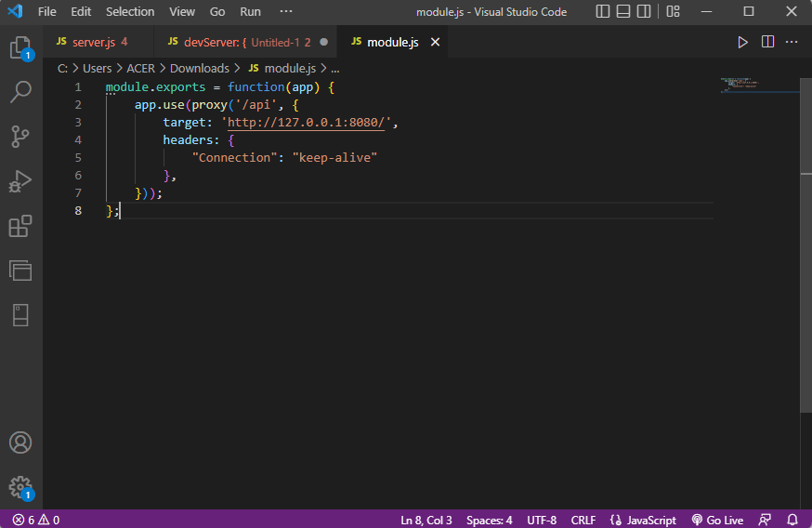Click the 'headers' key in line 4
Viewport: 812px width, 528px height.
pos(188,140)
